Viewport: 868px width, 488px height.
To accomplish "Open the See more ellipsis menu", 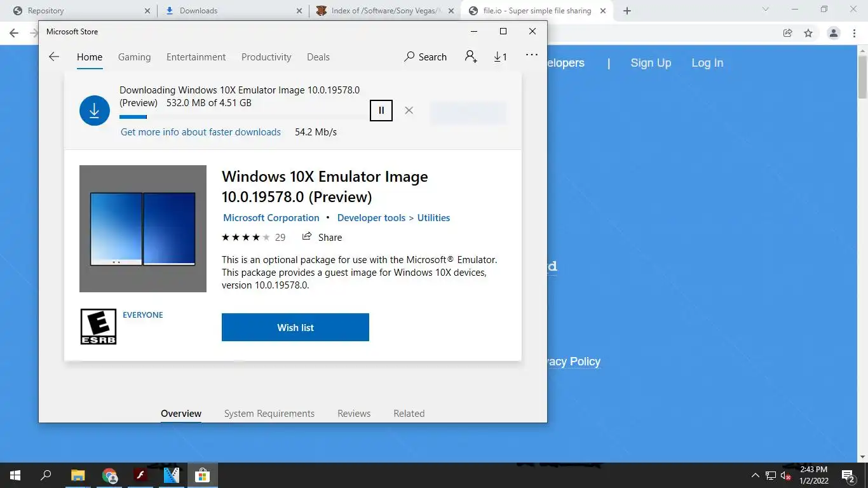I will point(532,55).
